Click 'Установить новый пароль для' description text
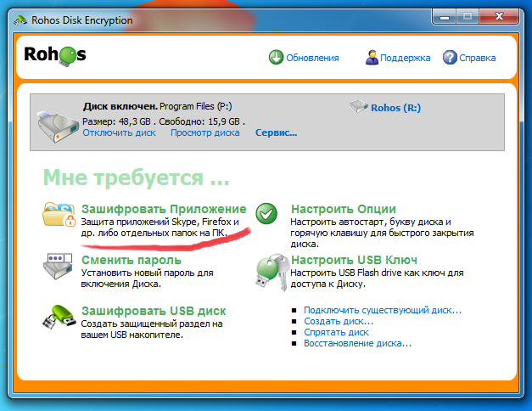This screenshot has width=532, height=411. pyautogui.click(x=147, y=273)
